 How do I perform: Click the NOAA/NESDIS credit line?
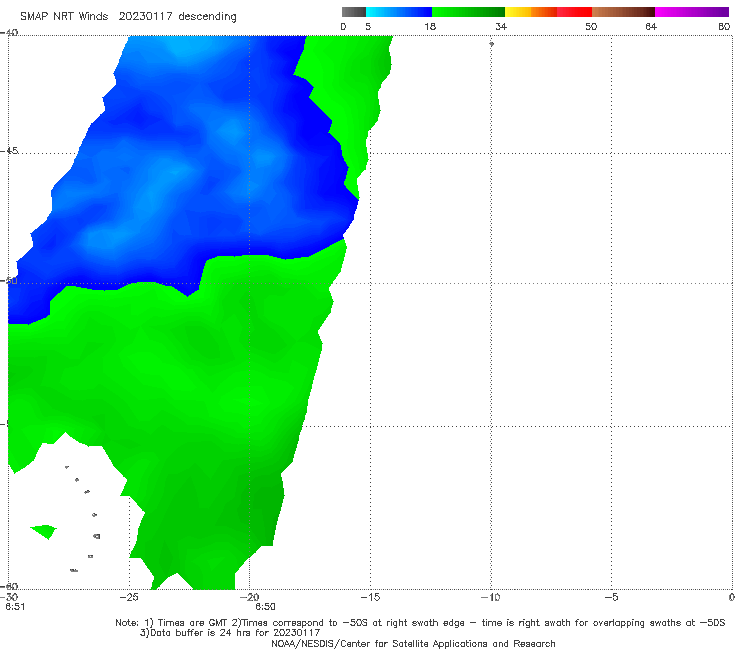[413, 643]
